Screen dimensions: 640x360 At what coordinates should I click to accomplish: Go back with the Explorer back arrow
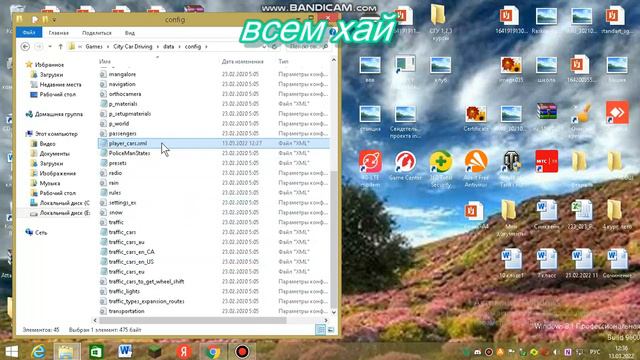tap(25, 47)
